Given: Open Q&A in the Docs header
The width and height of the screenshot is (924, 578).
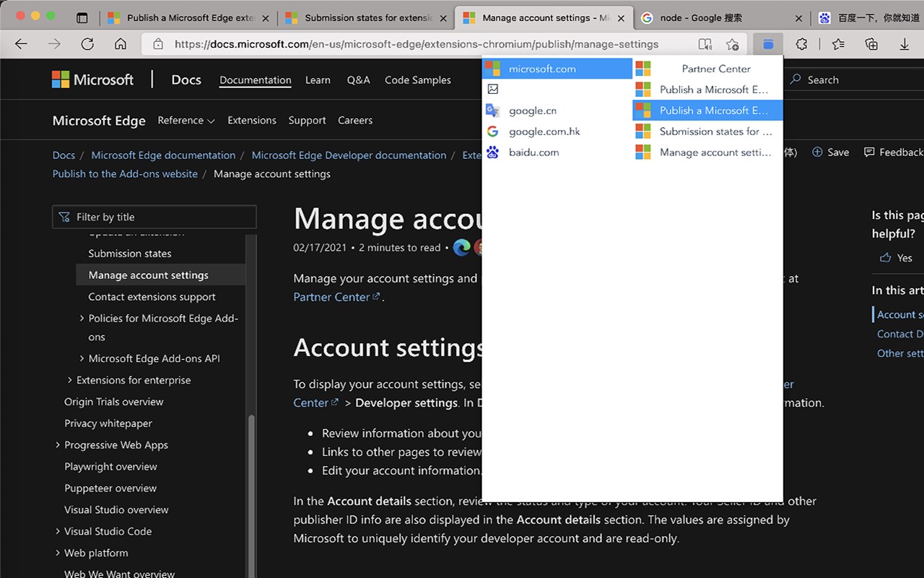Looking at the screenshot, I should point(358,80).
